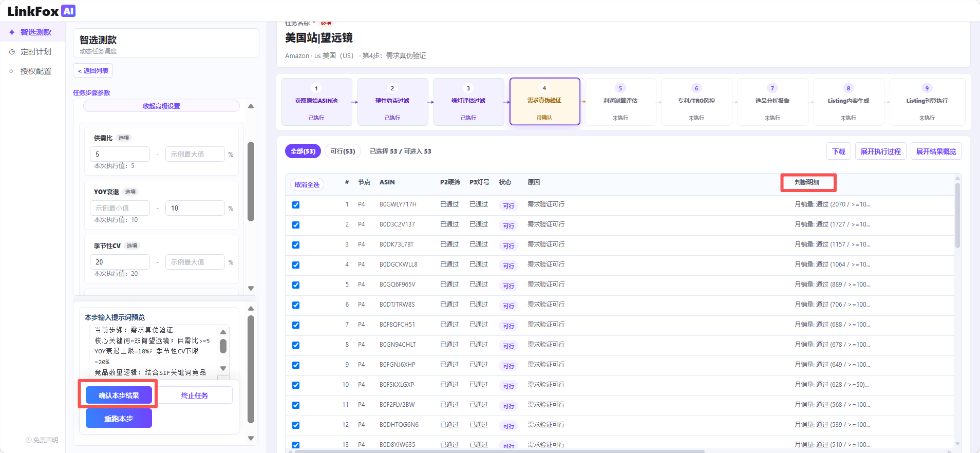Open step 1 获取原始ASIN池
980x453 pixels.
coord(316,102)
